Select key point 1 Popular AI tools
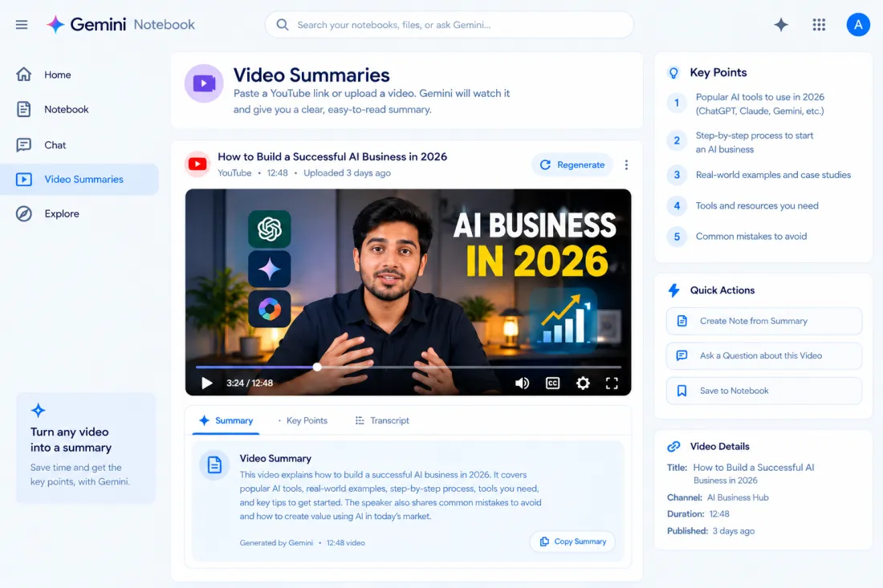Screen dimensions: 883x588 point(759,103)
